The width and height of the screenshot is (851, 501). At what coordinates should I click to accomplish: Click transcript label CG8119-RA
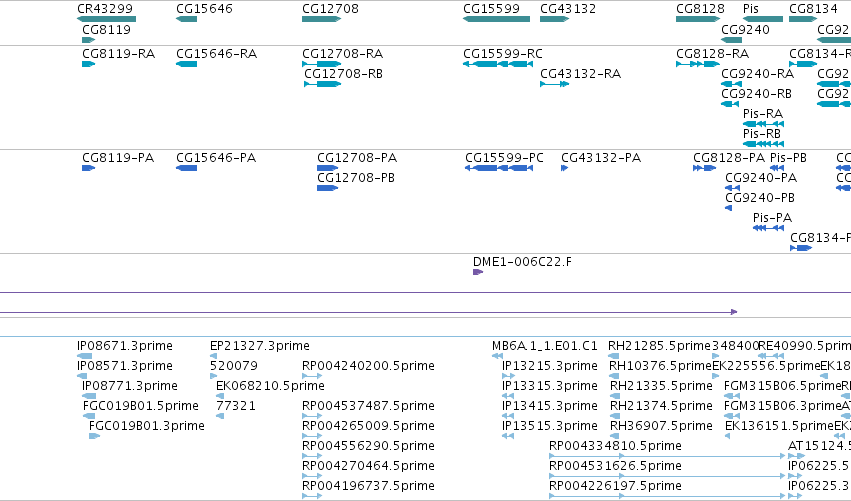(118, 54)
